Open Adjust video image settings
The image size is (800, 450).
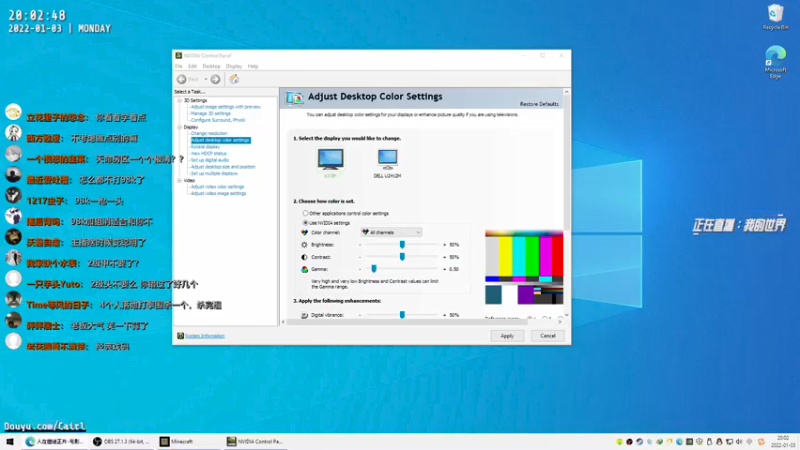click(218, 194)
